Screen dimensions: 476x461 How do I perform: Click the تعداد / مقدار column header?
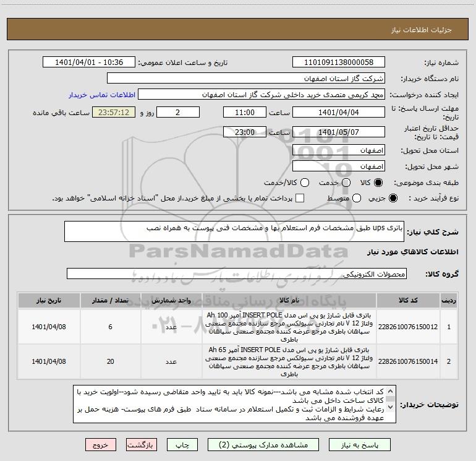point(110,300)
